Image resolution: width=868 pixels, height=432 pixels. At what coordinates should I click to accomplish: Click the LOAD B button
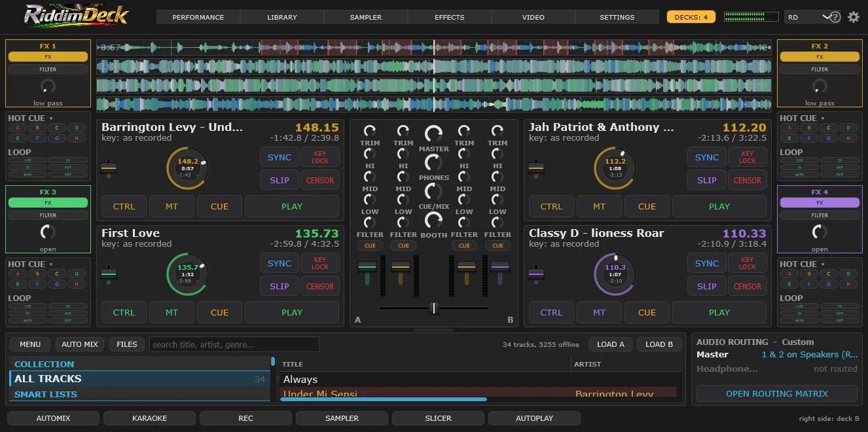(659, 344)
